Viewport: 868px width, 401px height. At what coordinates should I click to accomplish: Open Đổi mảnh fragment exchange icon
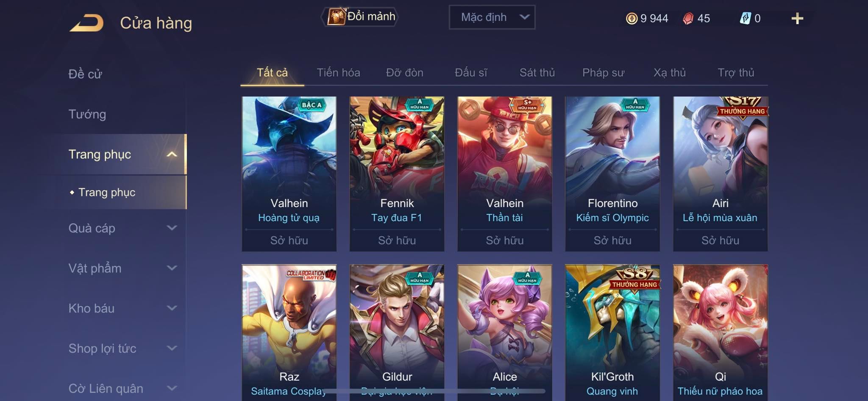click(337, 17)
